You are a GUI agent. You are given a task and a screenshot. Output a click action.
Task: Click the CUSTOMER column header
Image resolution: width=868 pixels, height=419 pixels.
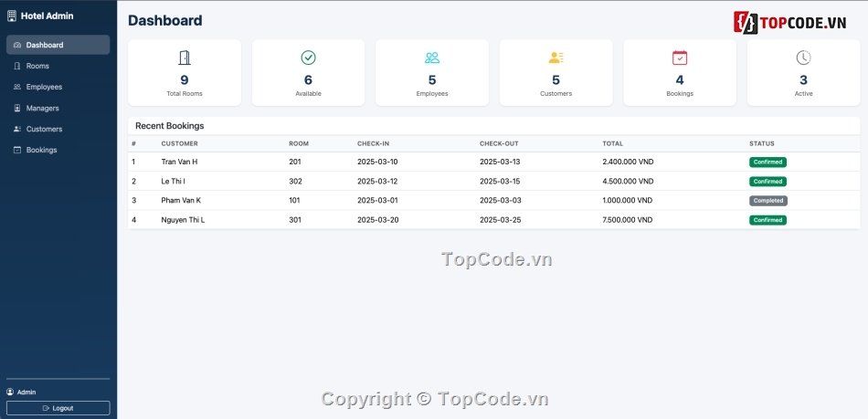(x=179, y=143)
